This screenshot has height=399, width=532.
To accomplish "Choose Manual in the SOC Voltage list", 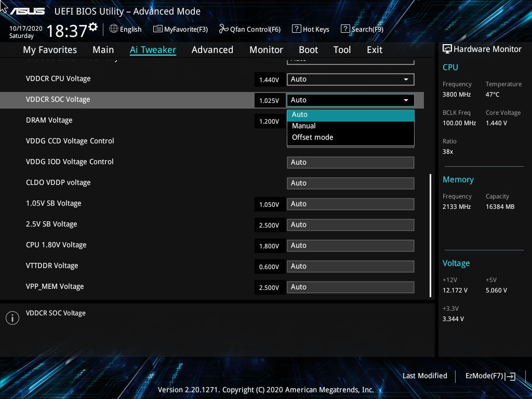I will pyautogui.click(x=351, y=126).
